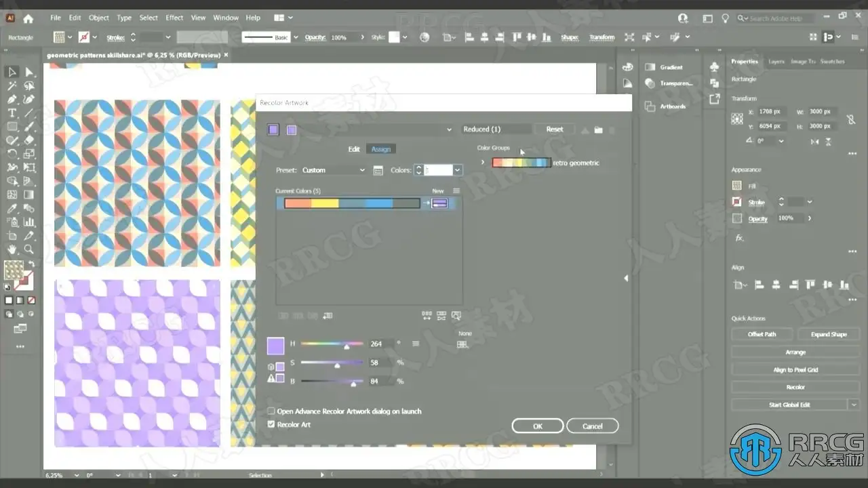Click the Recolor quick action button
Screen dimensions: 868x488
point(795,387)
